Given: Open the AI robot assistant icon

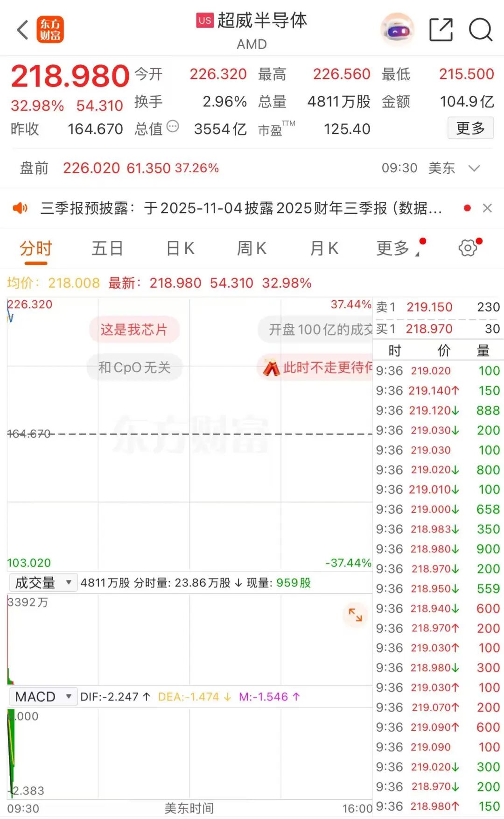Looking at the screenshot, I should click(397, 30).
